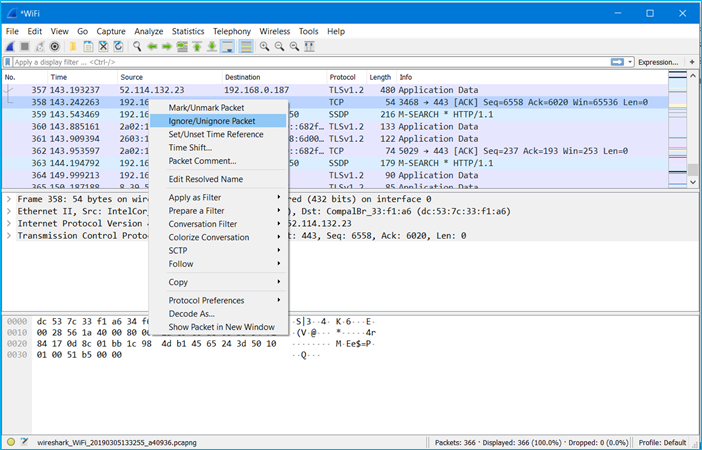Expand the Conversation Filter submenu
Screen dimensions: 702x450
point(218,224)
